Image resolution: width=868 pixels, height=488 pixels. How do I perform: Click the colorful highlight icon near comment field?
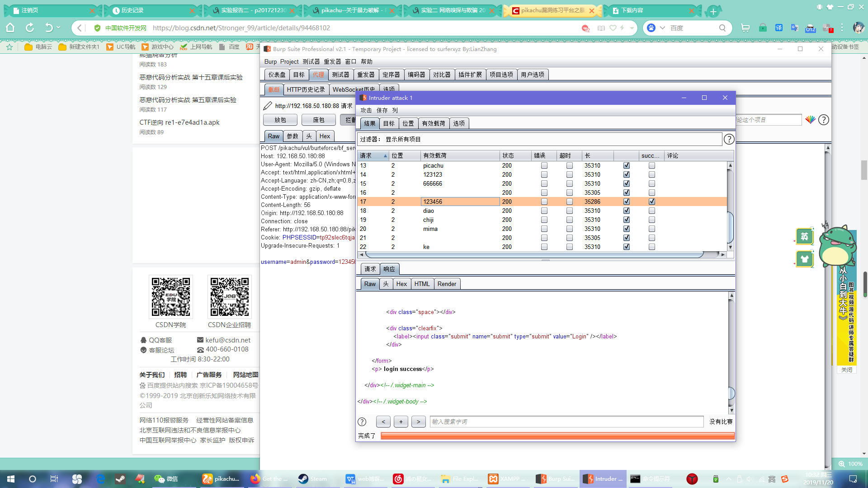pyautogui.click(x=810, y=120)
